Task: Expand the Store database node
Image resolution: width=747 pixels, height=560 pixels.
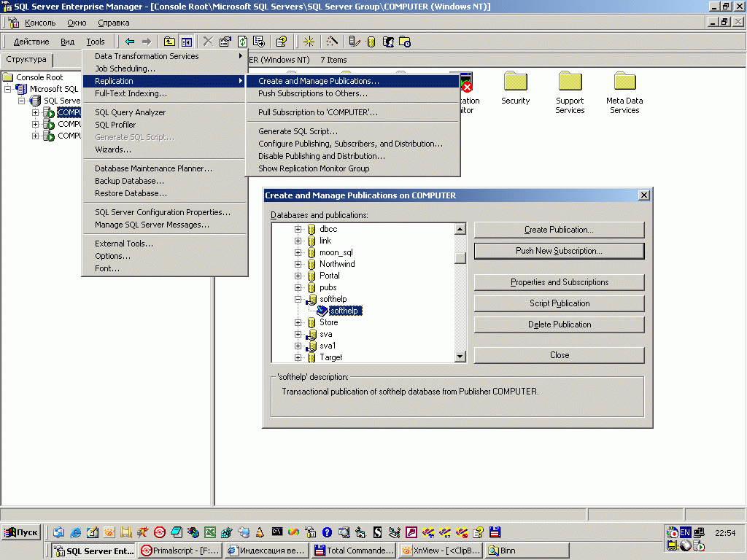Action: point(298,322)
